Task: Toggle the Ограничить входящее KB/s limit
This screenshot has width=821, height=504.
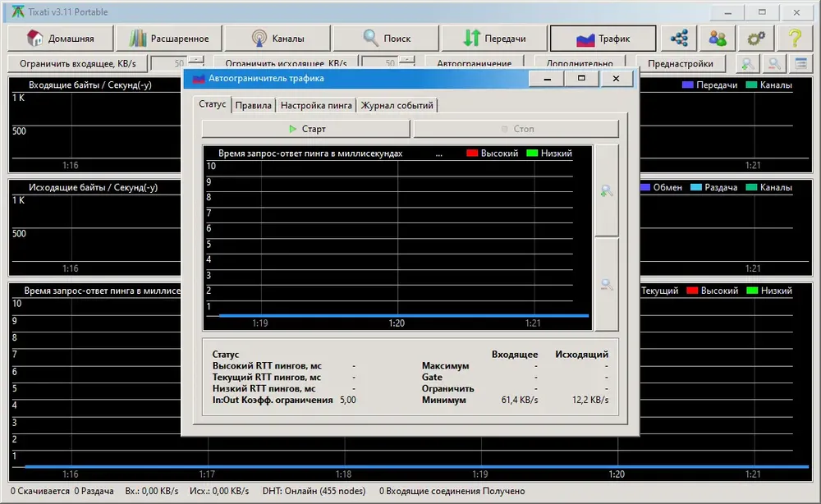Action: point(77,64)
